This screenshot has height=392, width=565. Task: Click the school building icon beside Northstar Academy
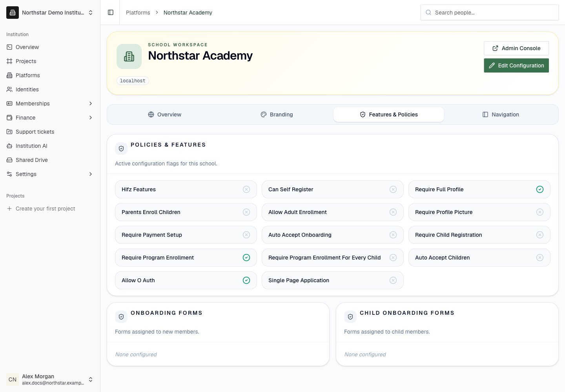pyautogui.click(x=129, y=56)
